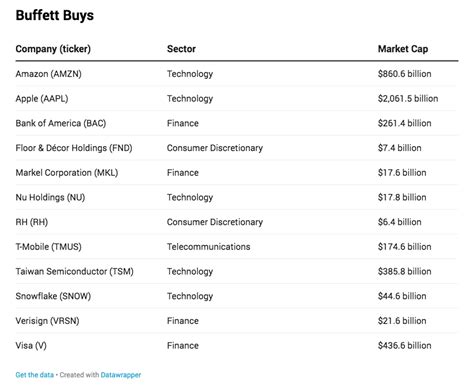Click the Get the data link
This screenshot has width=474, height=390.
click(x=34, y=375)
